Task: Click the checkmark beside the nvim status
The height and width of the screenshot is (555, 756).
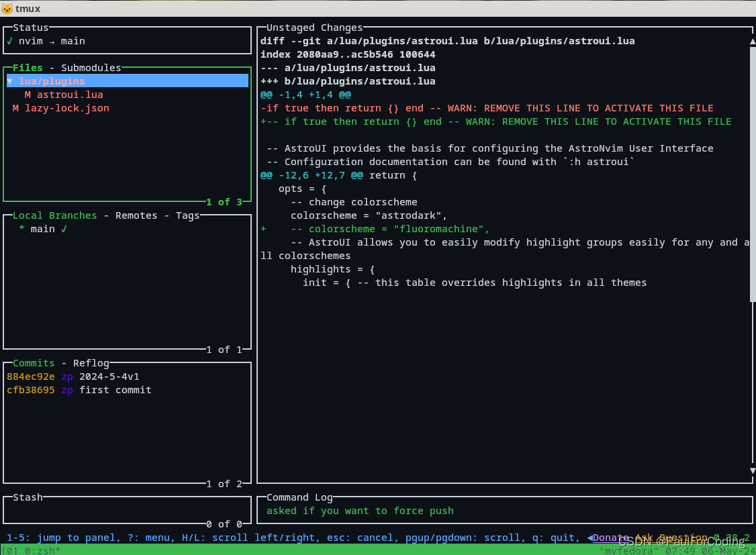Action: click(x=10, y=41)
